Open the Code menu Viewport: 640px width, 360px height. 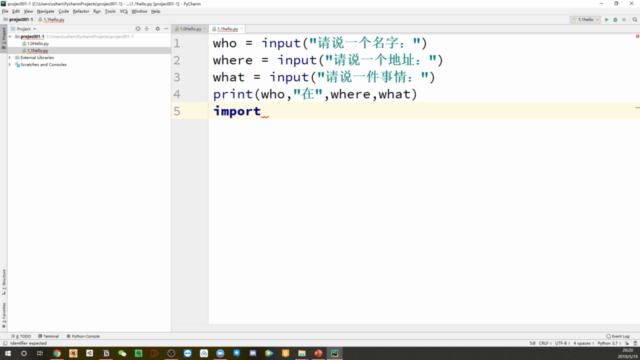64,11
